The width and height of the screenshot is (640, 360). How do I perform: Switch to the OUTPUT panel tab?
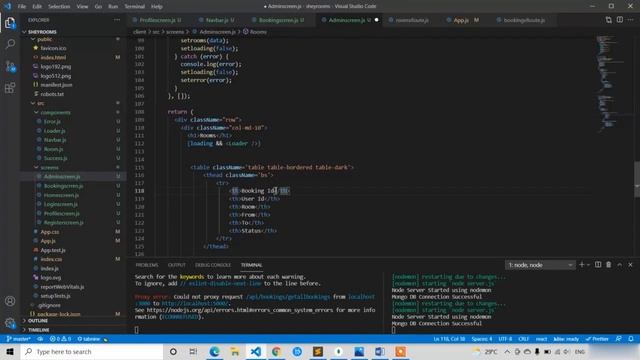[177, 265]
